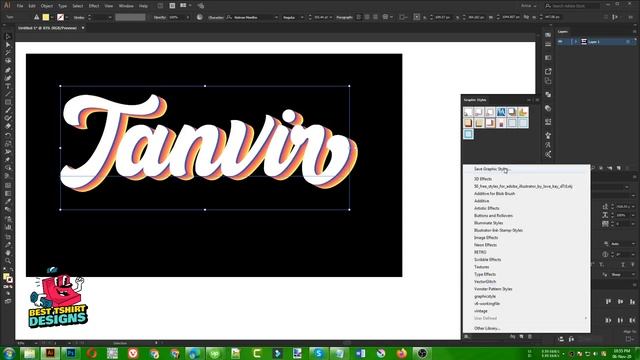Image resolution: width=640 pixels, height=360 pixels.
Task: Click the Align left paragraph icon
Action: 359,17
